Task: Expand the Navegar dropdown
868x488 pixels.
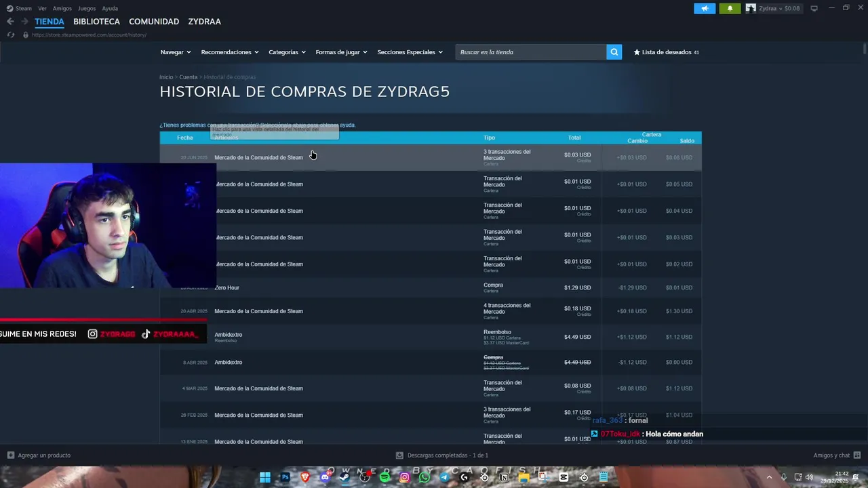Action: tap(176, 52)
